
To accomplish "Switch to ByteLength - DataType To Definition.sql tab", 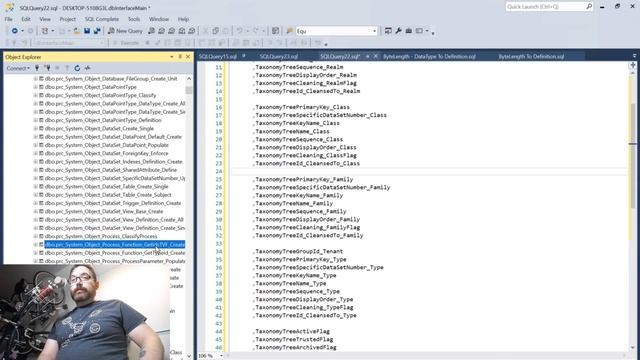I will point(429,56).
